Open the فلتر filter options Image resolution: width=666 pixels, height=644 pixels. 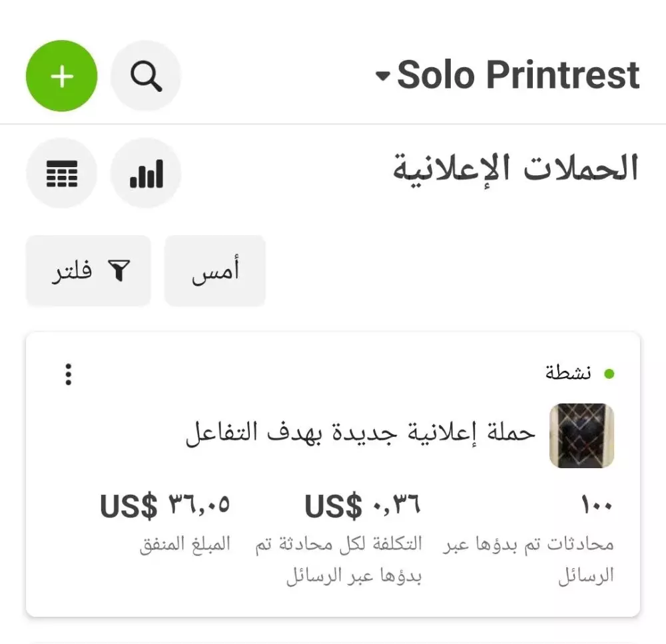pyautogui.click(x=87, y=270)
